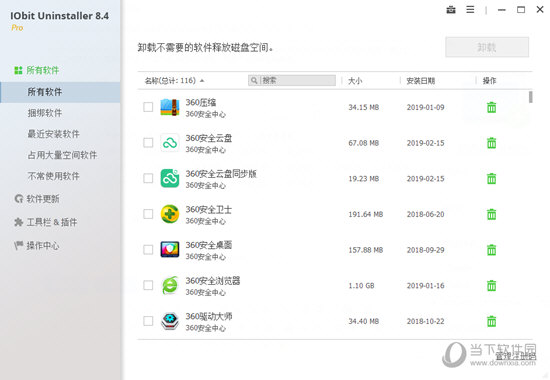Click trash icon for 360安全云盘
This screenshot has height=380, width=550.
pos(491,143)
